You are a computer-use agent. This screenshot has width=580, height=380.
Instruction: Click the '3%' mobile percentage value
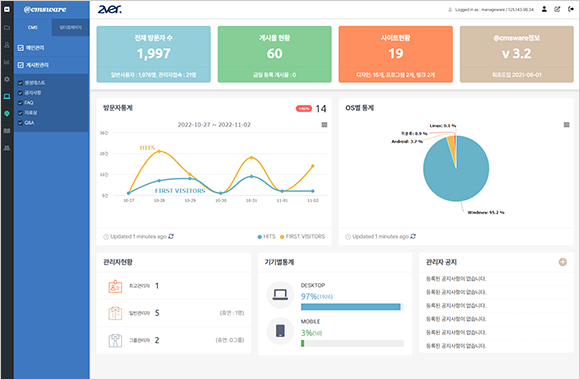307,333
